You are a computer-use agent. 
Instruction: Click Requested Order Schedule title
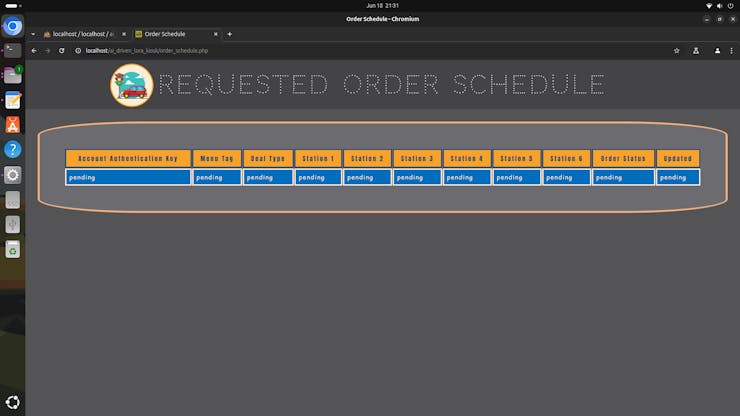pyautogui.click(x=381, y=85)
